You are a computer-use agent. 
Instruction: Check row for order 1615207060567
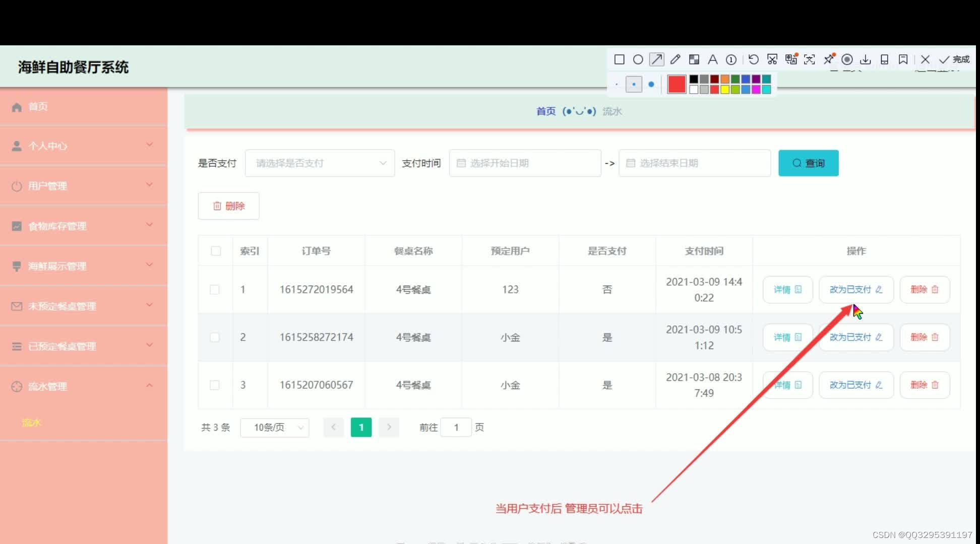pyautogui.click(x=215, y=385)
